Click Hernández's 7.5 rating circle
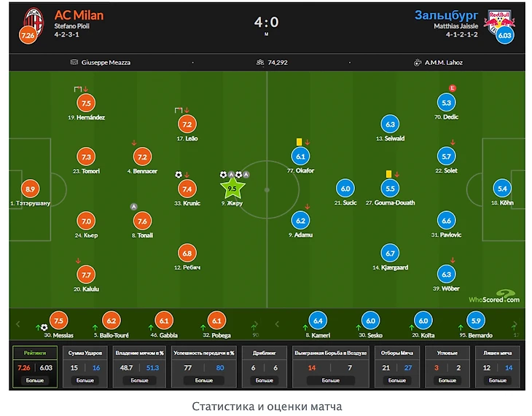The width and height of the screenshot is (532, 416). click(x=86, y=103)
